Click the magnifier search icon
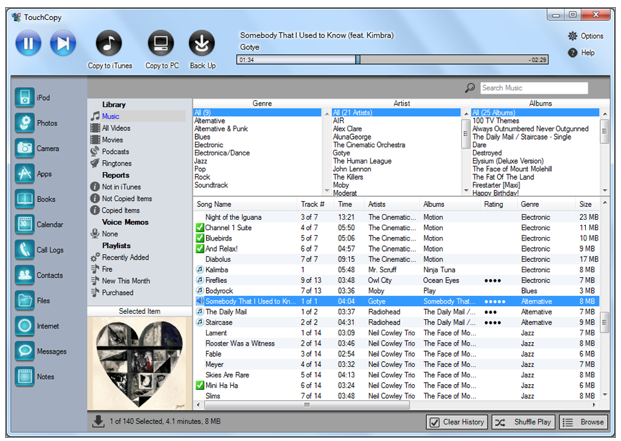 (470, 87)
